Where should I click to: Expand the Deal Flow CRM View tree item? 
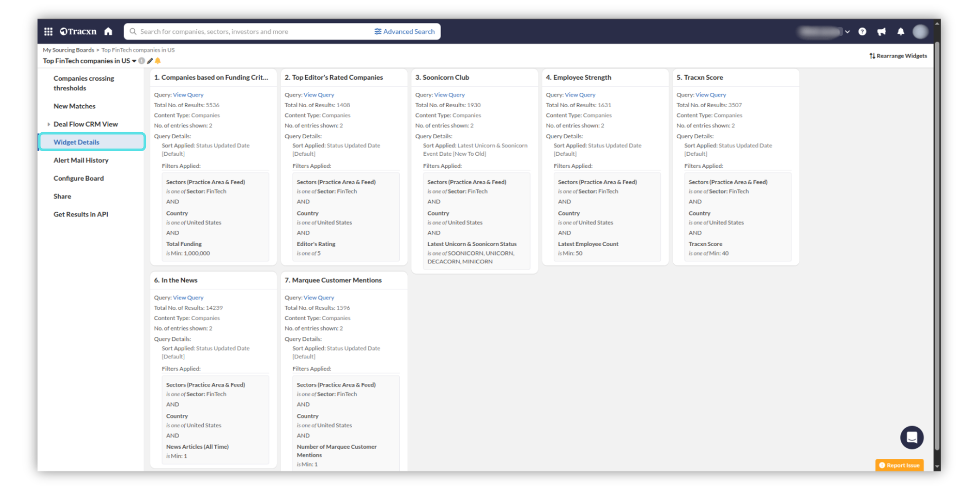(x=48, y=124)
